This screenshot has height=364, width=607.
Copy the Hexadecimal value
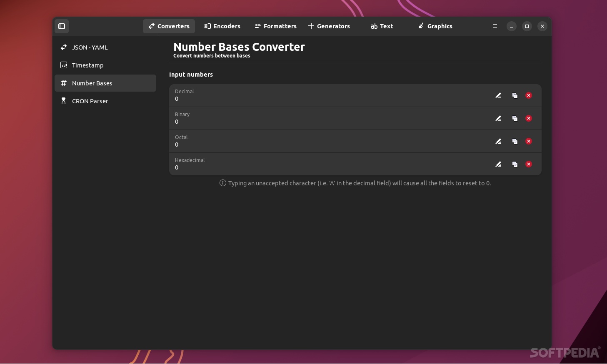click(515, 164)
